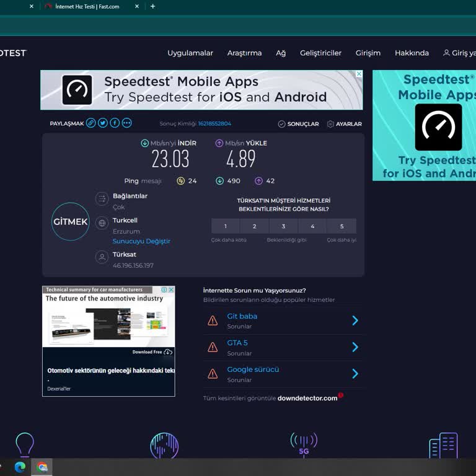Open AYARLAR settings link

(x=349, y=124)
